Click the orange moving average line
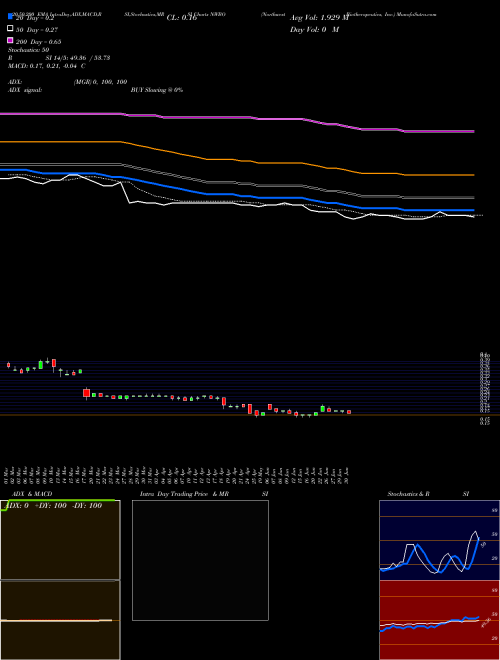The height and width of the screenshot is (660, 500). click(237, 160)
